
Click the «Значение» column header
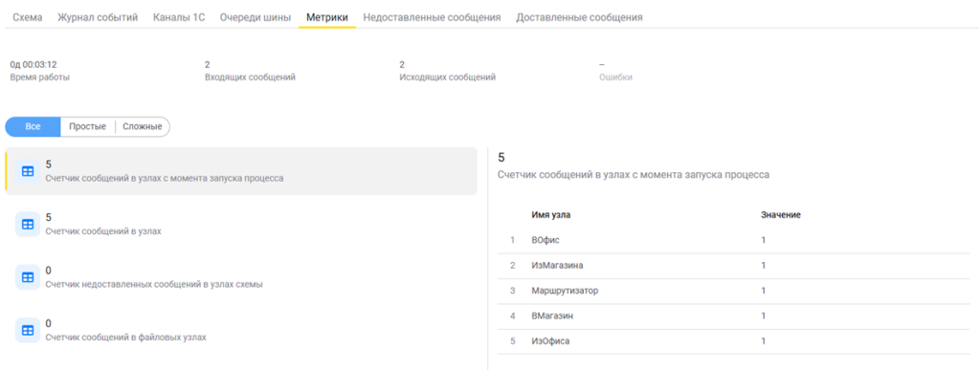coord(781,214)
